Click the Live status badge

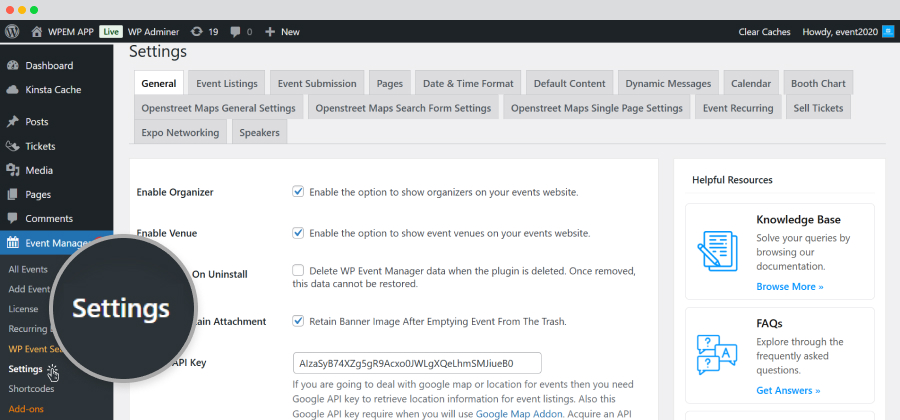click(111, 32)
